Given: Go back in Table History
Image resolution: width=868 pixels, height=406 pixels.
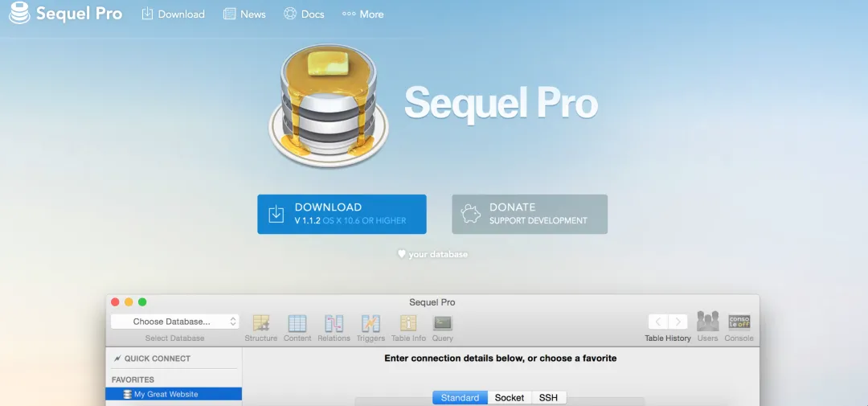Looking at the screenshot, I should [x=658, y=322].
